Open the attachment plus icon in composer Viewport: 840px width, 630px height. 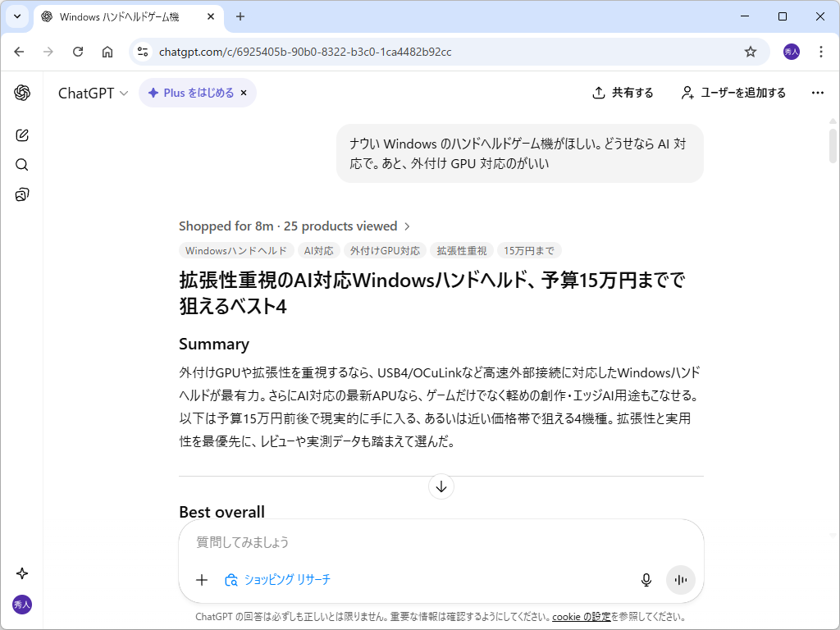(202, 579)
